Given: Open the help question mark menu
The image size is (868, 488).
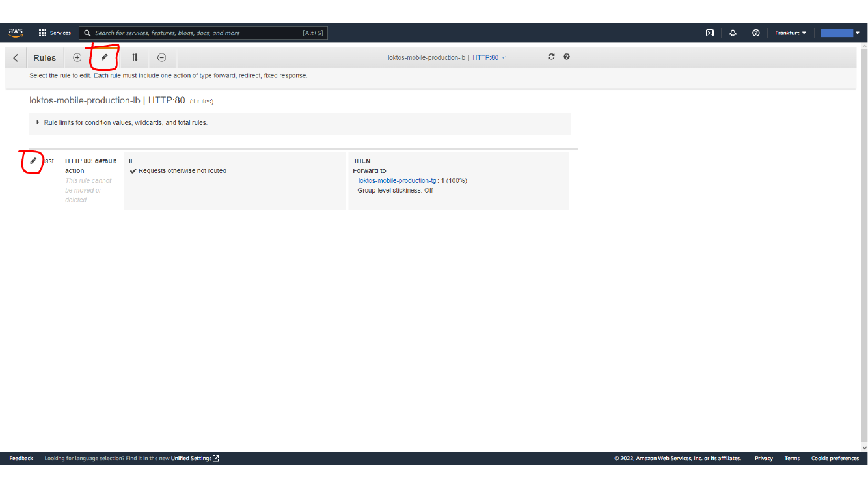Looking at the screenshot, I should (x=755, y=33).
